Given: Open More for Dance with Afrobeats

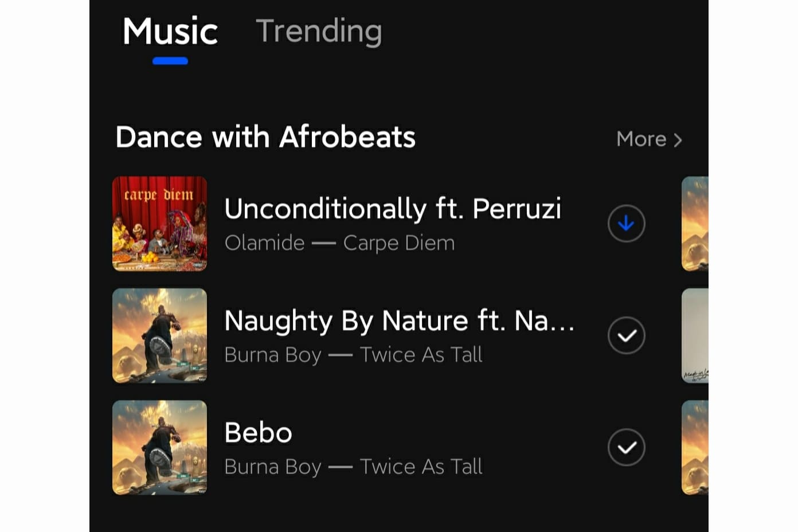Looking at the screenshot, I should point(649,139).
